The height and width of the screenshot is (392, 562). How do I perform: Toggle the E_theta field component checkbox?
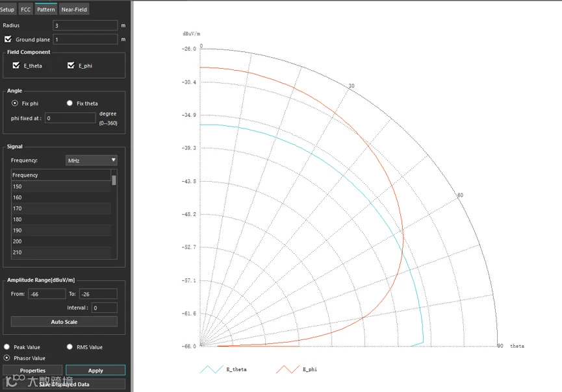(16, 65)
